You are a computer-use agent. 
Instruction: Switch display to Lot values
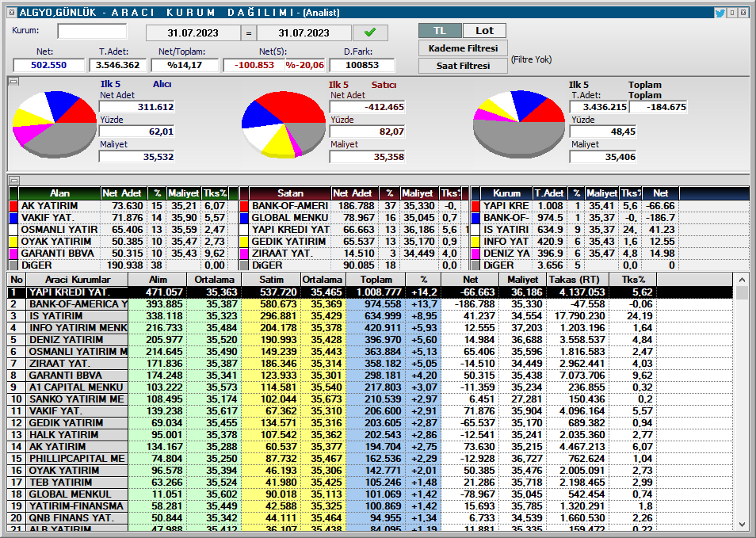pos(484,31)
